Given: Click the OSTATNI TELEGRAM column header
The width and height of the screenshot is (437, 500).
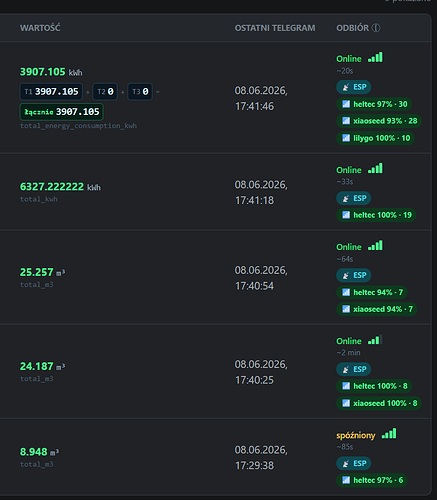Looking at the screenshot, I should point(275,28).
